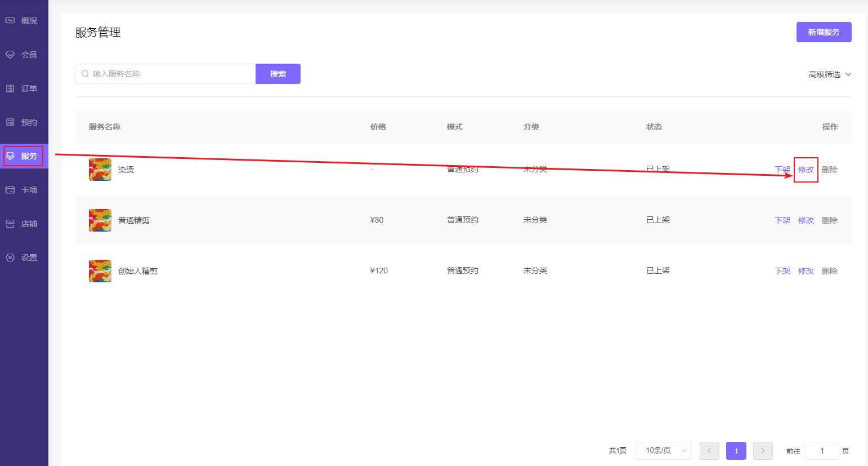Click the 染烫 service thumbnail

(x=100, y=170)
